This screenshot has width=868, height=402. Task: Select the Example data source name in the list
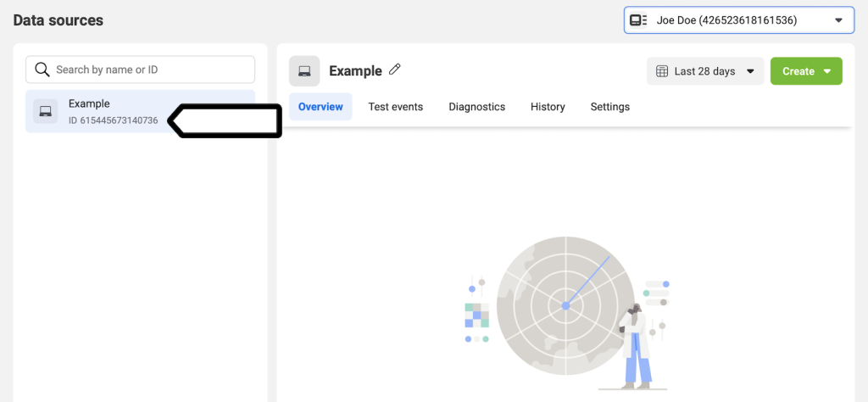89,103
